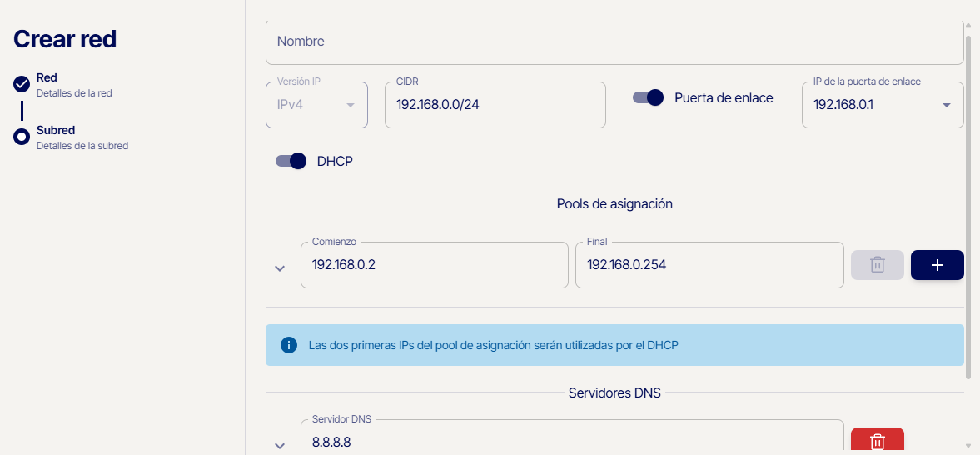Add a new allocation pool with plus
This screenshot has width=980, height=455.
[937, 265]
